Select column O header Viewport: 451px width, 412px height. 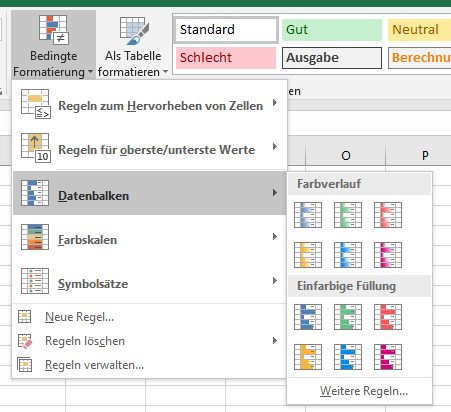[346, 155]
